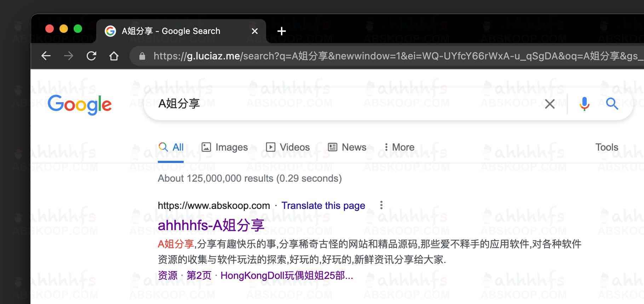
Task: Switch to the Images results tab
Action: [224, 147]
